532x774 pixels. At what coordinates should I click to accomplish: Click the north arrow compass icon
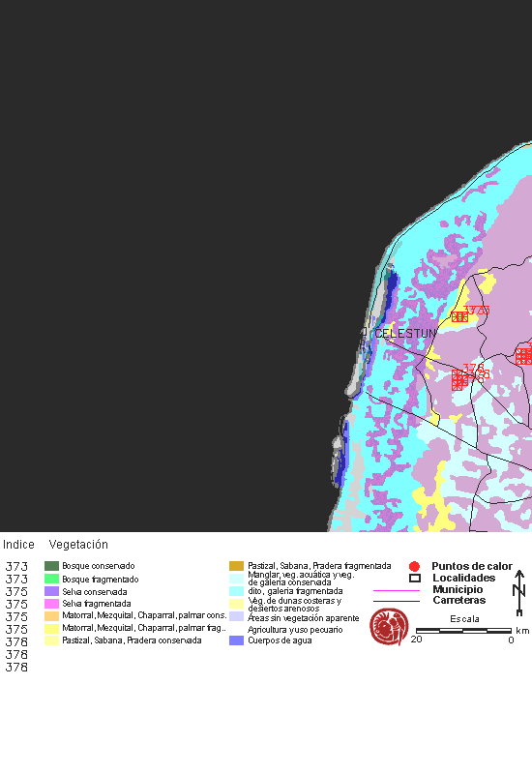coord(519,592)
